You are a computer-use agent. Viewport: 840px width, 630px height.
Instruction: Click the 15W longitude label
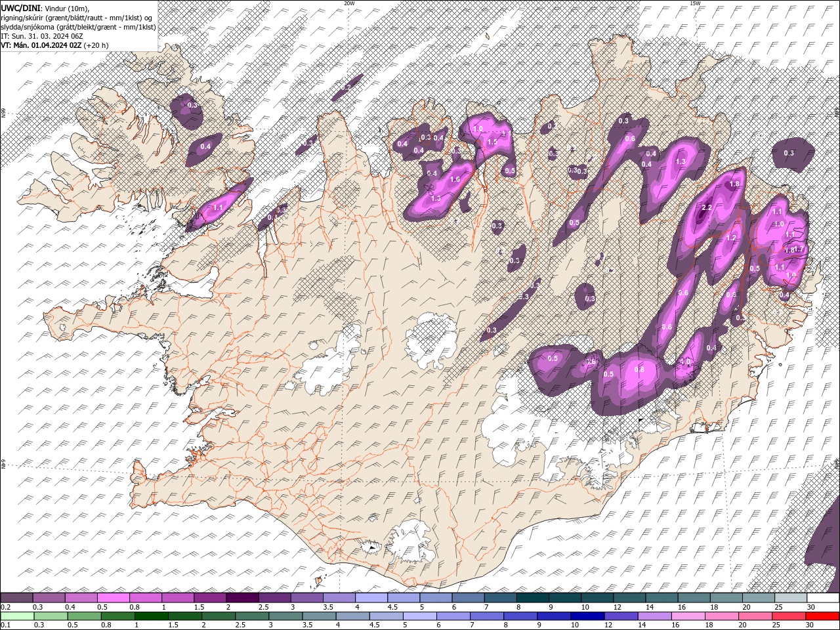tap(695, 3)
